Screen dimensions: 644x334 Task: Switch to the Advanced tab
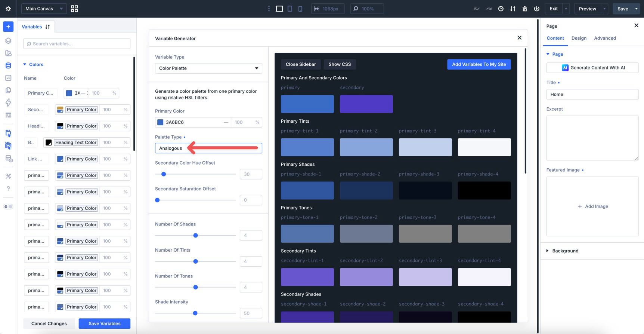point(605,38)
